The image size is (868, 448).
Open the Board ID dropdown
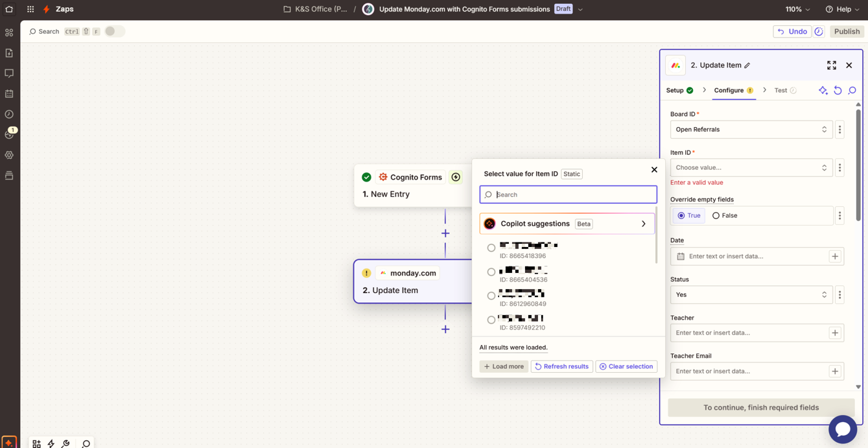tap(751, 130)
